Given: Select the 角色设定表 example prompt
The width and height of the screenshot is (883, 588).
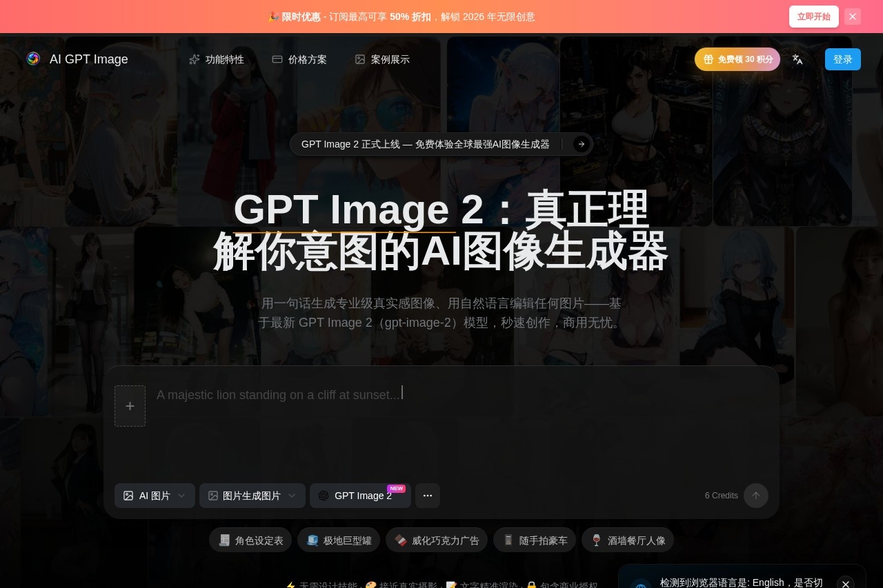Looking at the screenshot, I should coord(250,540).
